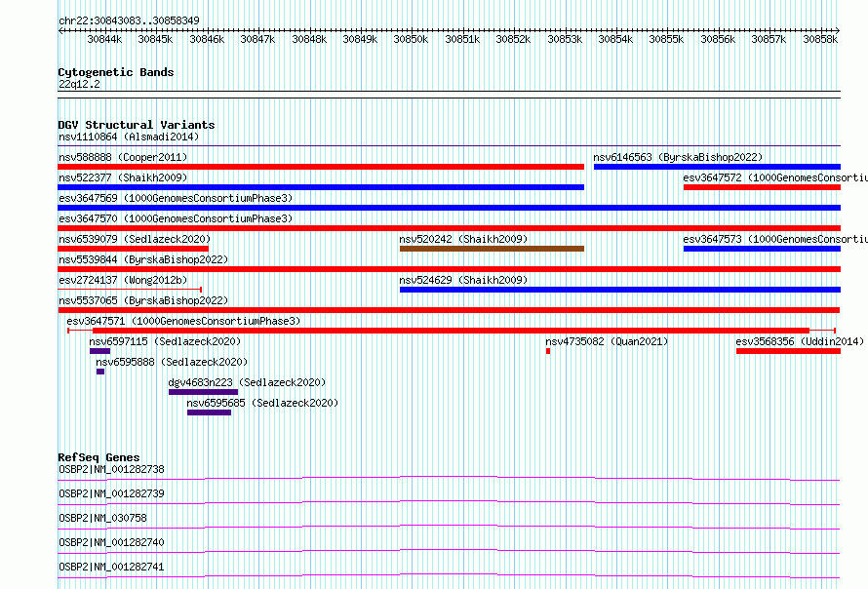
Task: Click the esv3568356 (Uddin2014) red bar
Action: point(788,351)
